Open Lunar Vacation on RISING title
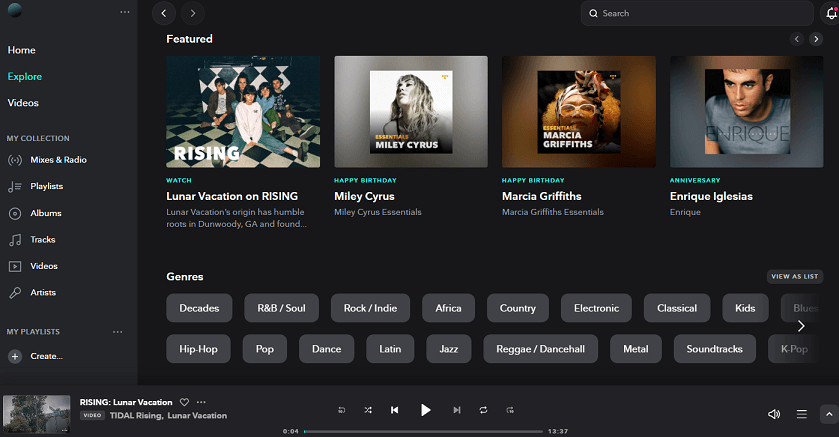 pyautogui.click(x=232, y=196)
